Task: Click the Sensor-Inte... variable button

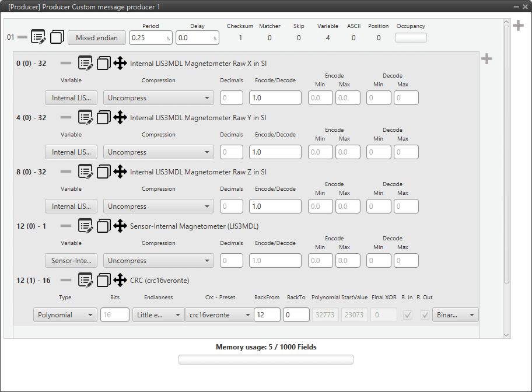Action: pyautogui.click(x=71, y=261)
